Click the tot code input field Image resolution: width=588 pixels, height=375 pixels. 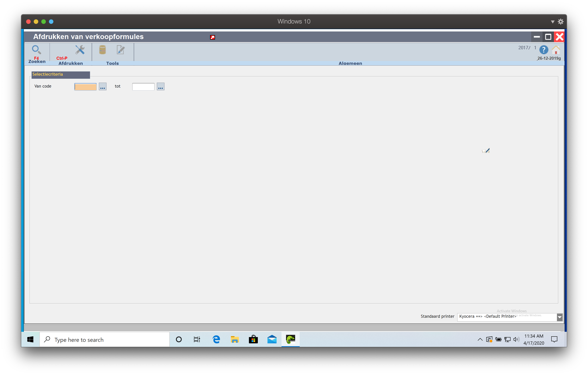pyautogui.click(x=143, y=86)
